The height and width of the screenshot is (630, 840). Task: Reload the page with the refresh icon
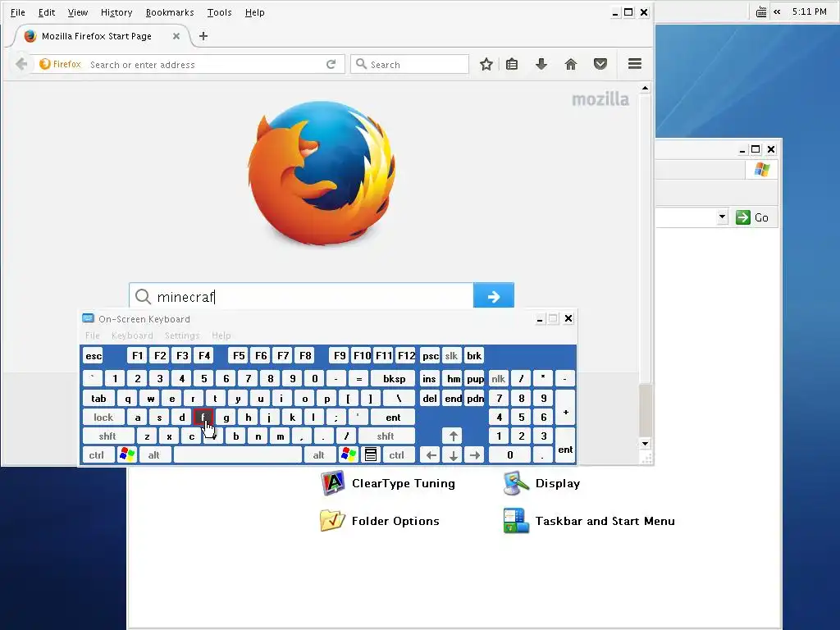coord(331,64)
